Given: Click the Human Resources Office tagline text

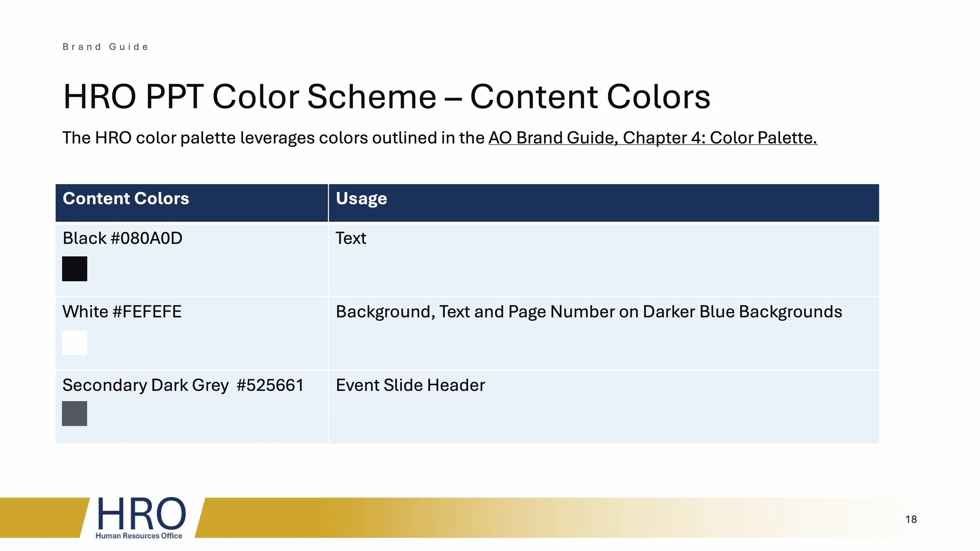Looking at the screenshot, I should (139, 536).
